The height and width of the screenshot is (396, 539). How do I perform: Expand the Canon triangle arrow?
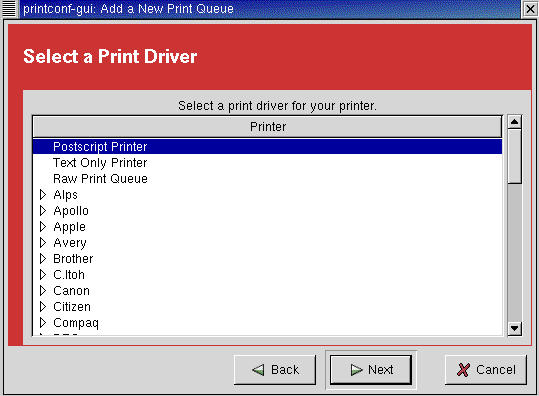[x=43, y=290]
